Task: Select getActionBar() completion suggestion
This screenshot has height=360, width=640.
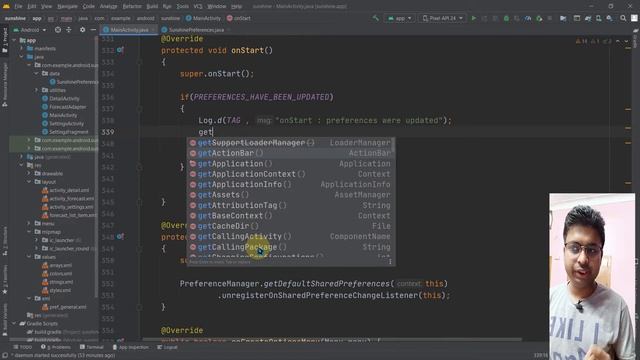Action: click(291, 153)
